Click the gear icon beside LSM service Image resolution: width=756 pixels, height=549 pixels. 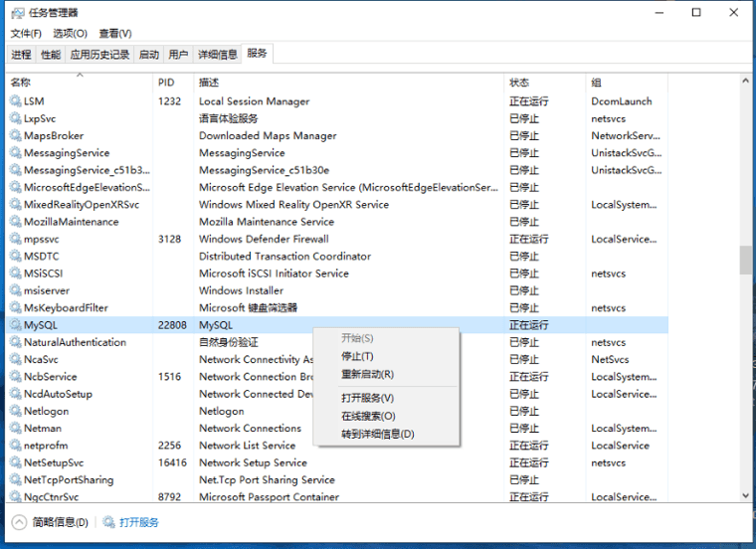coord(16,101)
